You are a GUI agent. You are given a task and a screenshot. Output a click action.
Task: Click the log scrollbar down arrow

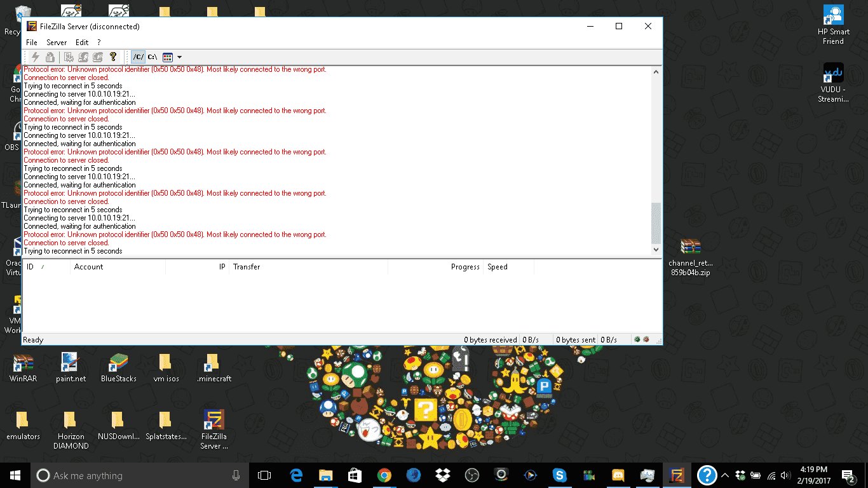pyautogui.click(x=656, y=250)
